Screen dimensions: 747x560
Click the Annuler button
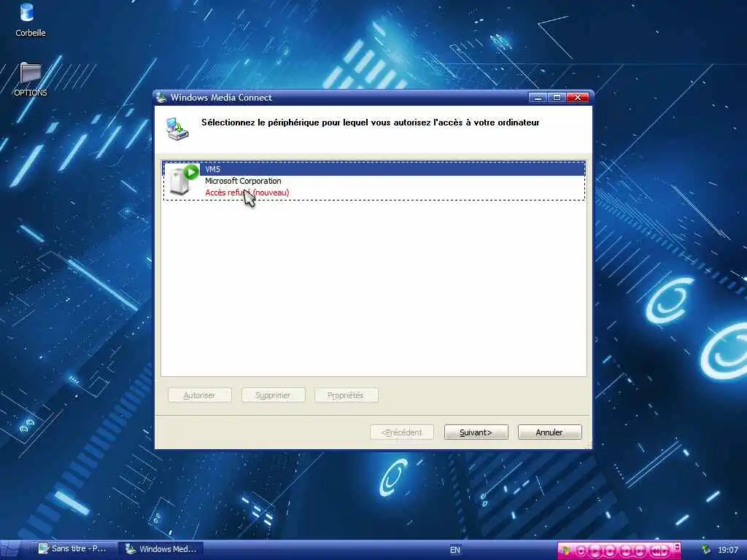(549, 432)
